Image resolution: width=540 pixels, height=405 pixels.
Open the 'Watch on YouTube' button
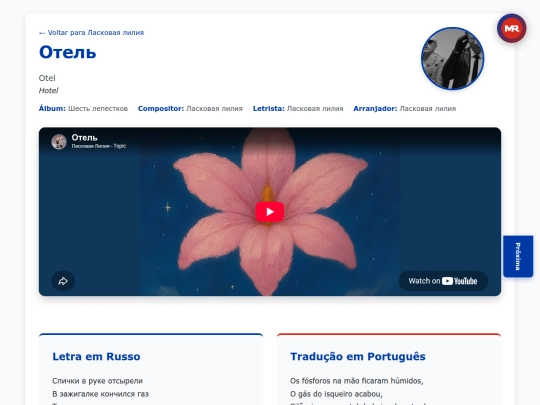click(443, 281)
